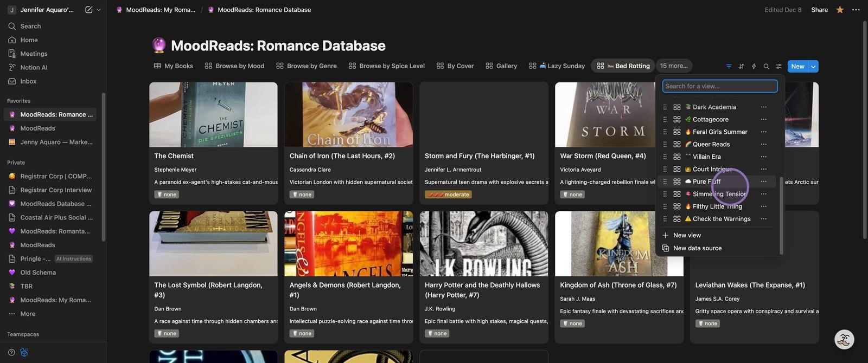The image size is (868, 363).
Task: Open the Notion AI face button
Action: point(844,340)
